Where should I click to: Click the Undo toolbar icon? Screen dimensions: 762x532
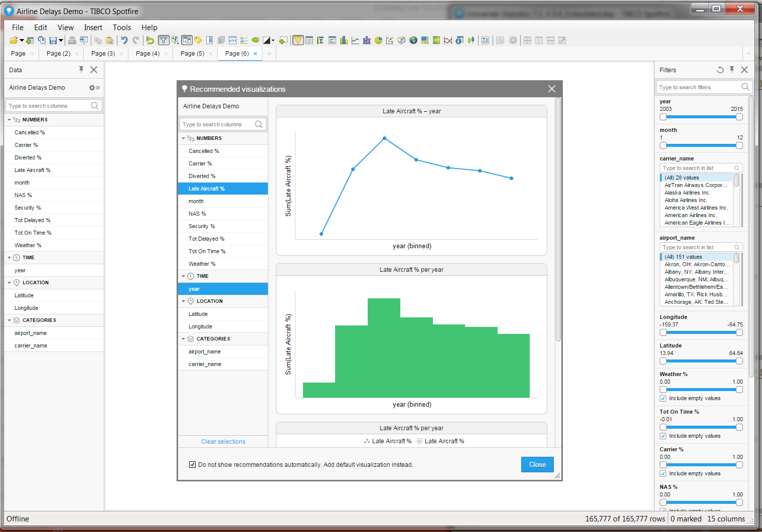point(124,41)
